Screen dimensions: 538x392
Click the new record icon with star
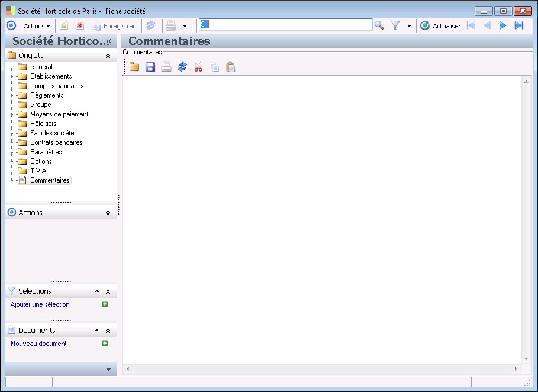tap(64, 25)
